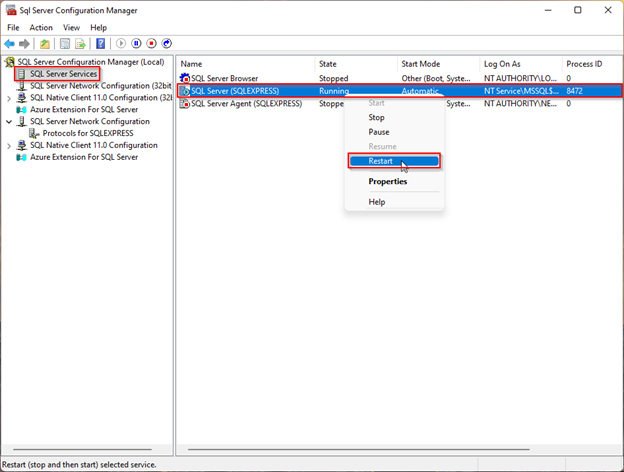The height and width of the screenshot is (472, 624).
Task: Select the SQL Server Agent (SQLEXPRESS) row name
Action: point(246,103)
